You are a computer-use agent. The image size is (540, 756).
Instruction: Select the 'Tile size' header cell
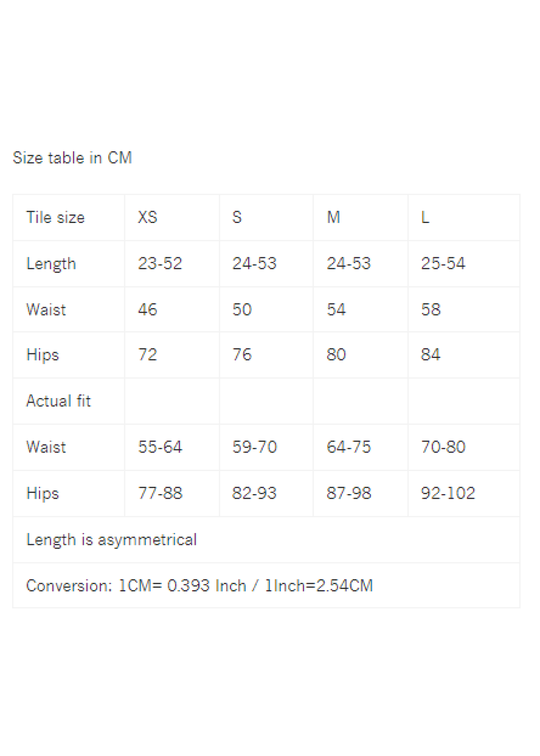coord(69,218)
